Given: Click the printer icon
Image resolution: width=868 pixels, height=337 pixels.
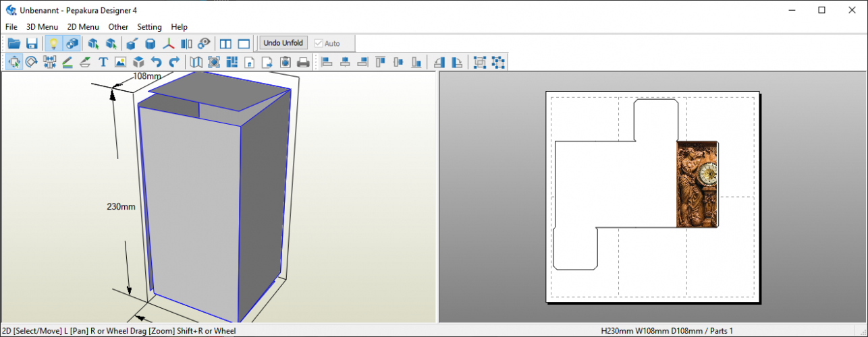Looking at the screenshot, I should 303,62.
